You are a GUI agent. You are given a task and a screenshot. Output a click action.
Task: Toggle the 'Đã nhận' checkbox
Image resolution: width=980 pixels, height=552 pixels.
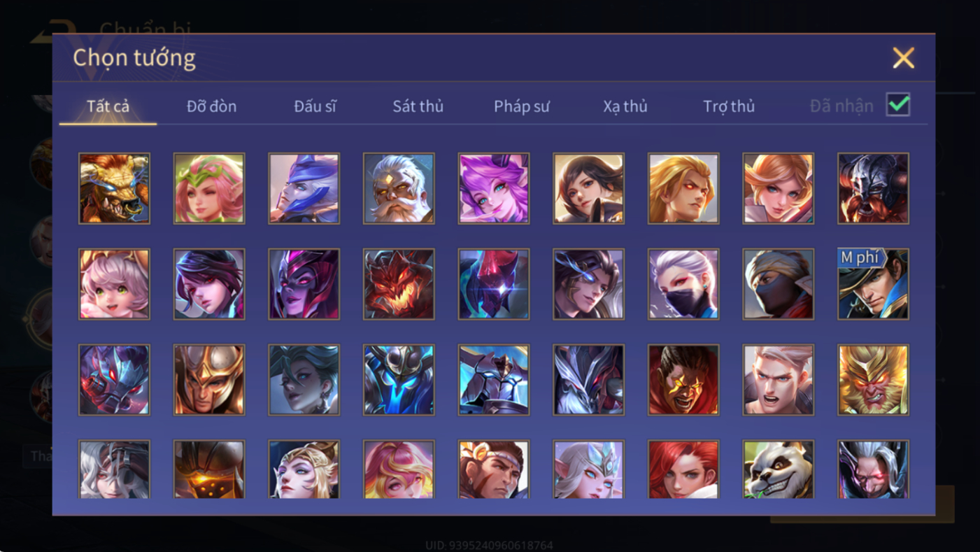[x=898, y=105]
